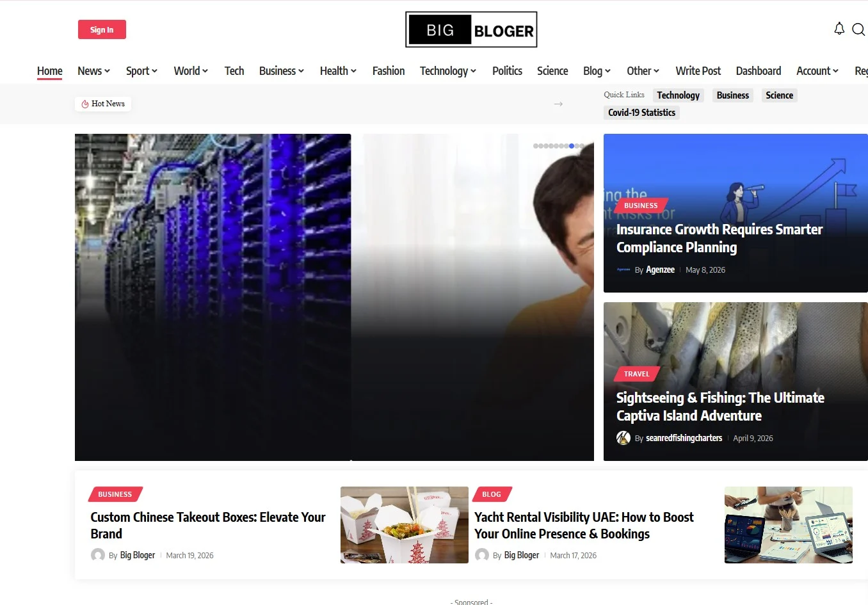Click author avatar under Yacht Rental article
This screenshot has height=605, width=868.
482,555
